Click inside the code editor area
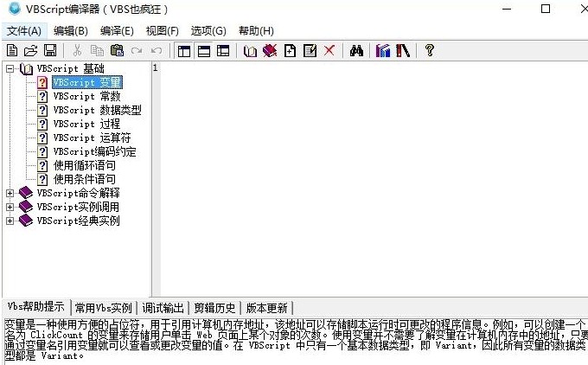The image size is (588, 365). pos(372,173)
